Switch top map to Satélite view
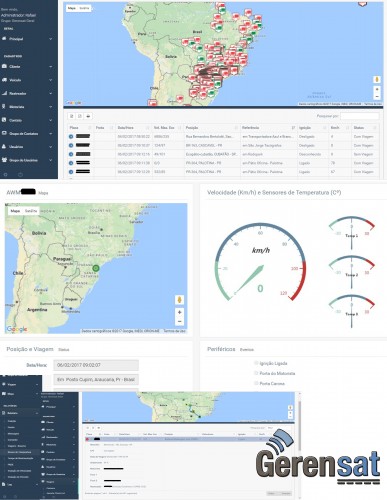The height and width of the screenshot is (500, 387). (x=84, y=8)
